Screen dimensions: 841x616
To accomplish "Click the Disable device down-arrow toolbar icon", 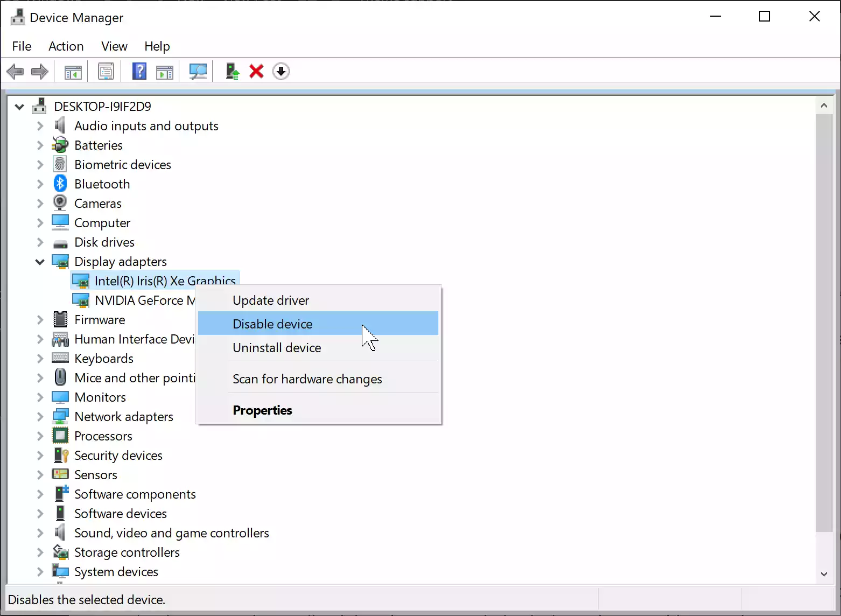I will (x=281, y=71).
